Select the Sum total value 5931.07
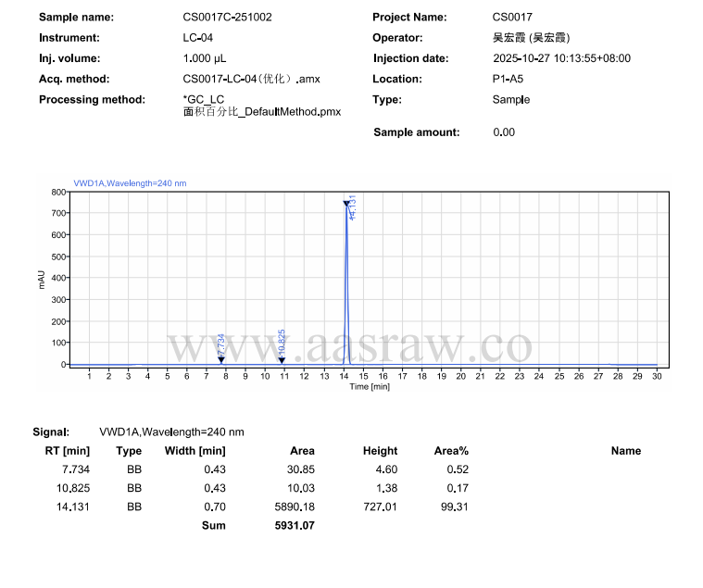 (295, 525)
